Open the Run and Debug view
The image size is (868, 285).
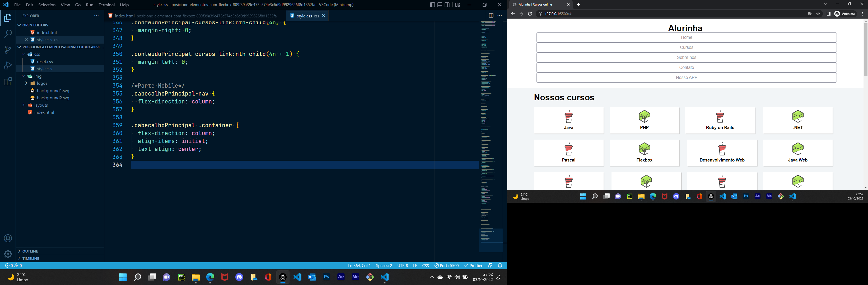tap(8, 65)
